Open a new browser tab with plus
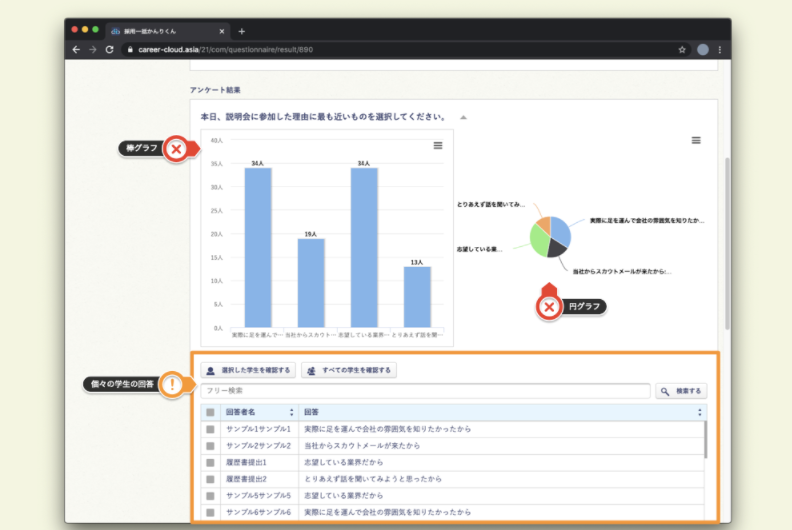Screen dimensions: 792x530 point(241,31)
